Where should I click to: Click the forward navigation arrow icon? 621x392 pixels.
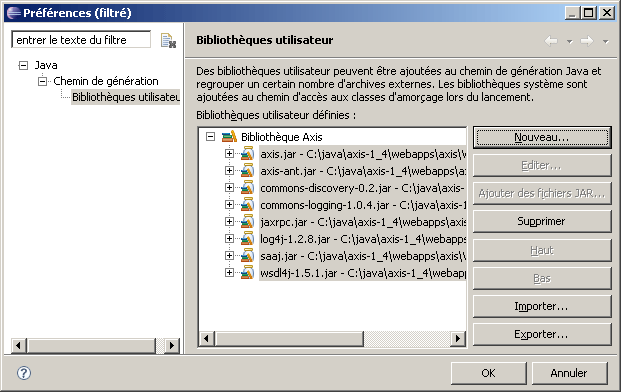tap(587, 41)
